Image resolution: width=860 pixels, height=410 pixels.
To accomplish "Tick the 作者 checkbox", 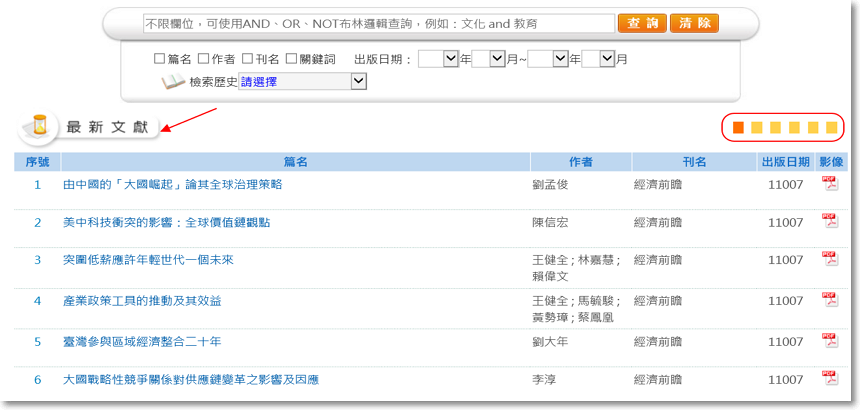I will point(204,60).
